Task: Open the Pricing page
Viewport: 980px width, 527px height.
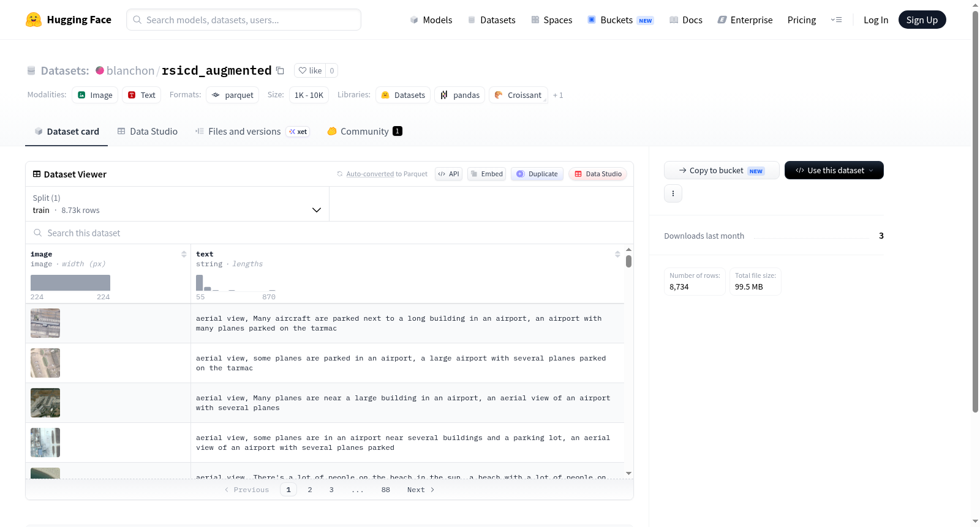Action: [802, 20]
